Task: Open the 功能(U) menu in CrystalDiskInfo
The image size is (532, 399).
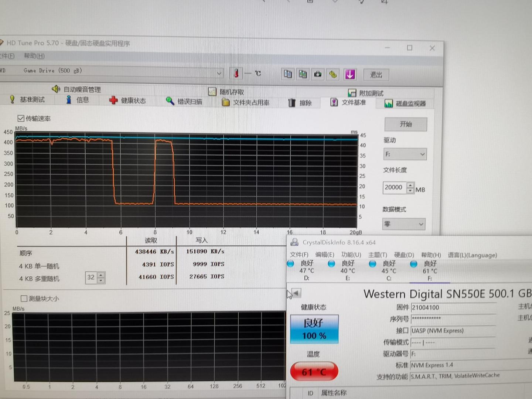Action: pyautogui.click(x=351, y=255)
